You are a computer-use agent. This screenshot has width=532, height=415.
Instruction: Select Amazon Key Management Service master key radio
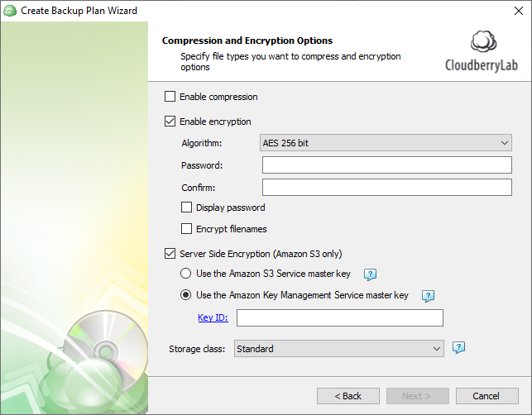pyautogui.click(x=185, y=295)
